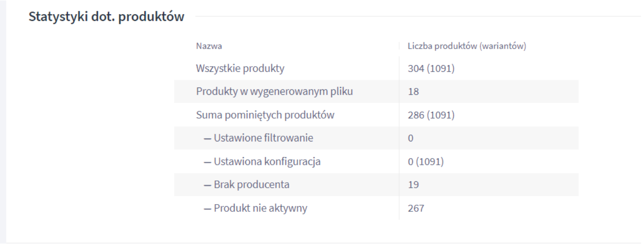The image size is (644, 244).
Task: Click the dash before Produkt nie aktywny
Action: pos(206,209)
